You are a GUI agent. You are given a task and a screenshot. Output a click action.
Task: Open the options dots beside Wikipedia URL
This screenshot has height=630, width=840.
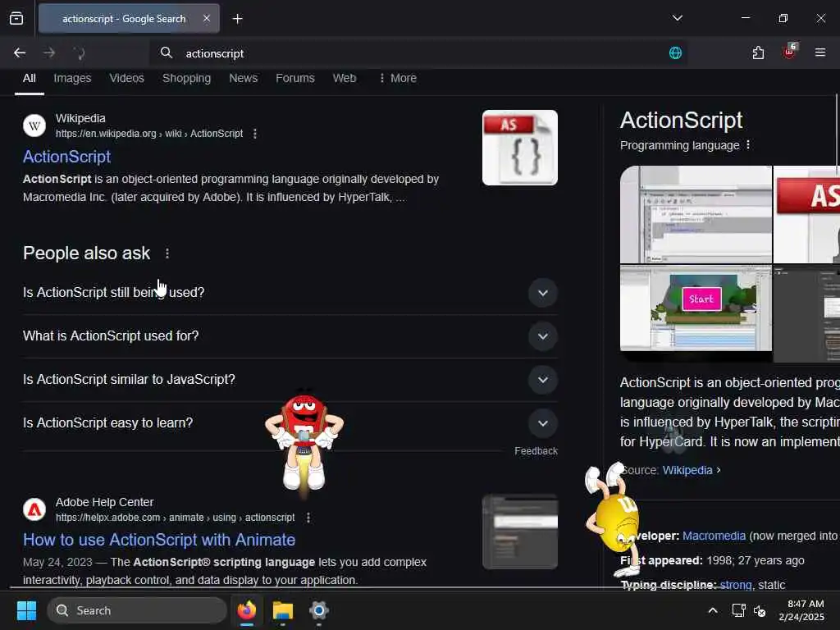pyautogui.click(x=255, y=134)
